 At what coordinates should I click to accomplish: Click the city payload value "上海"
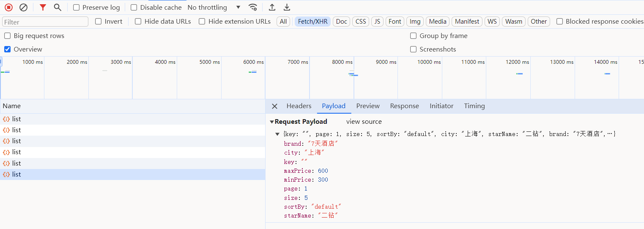point(314,153)
